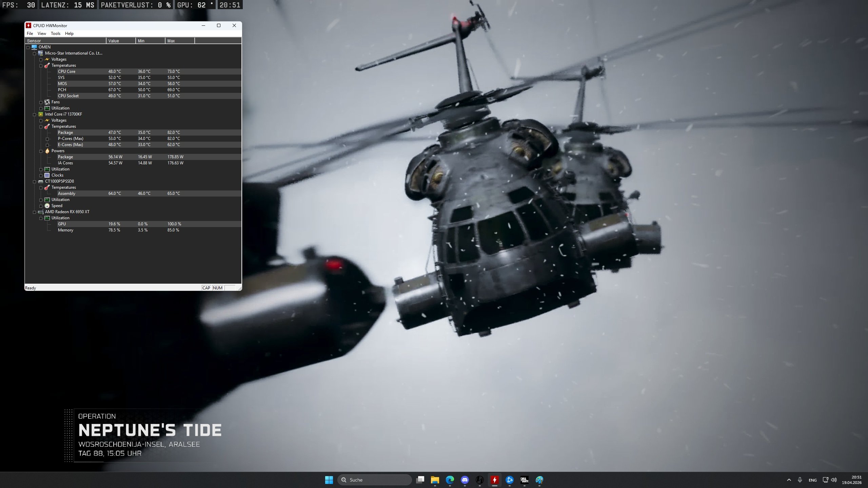Open the Call of Duty taskbar icon
This screenshot has height=488, width=868.
[524, 480]
